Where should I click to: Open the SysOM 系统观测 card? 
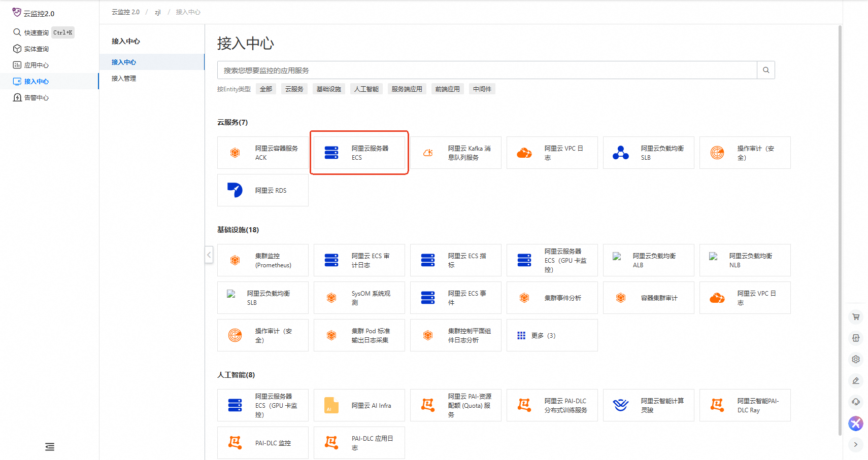click(359, 298)
